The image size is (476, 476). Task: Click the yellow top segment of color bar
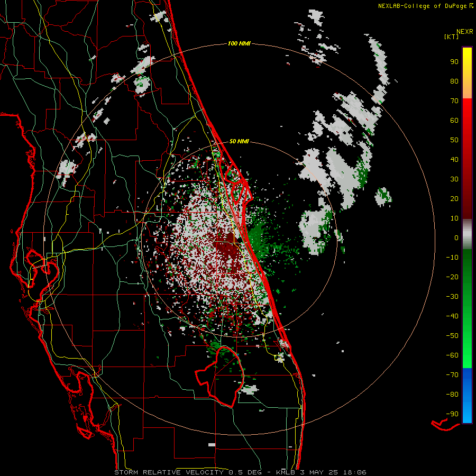click(x=467, y=73)
